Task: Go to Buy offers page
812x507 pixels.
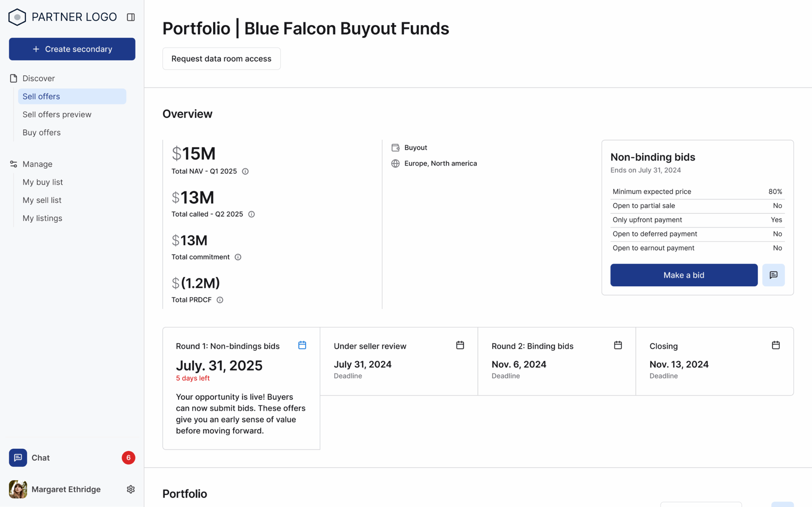Action: (42, 133)
